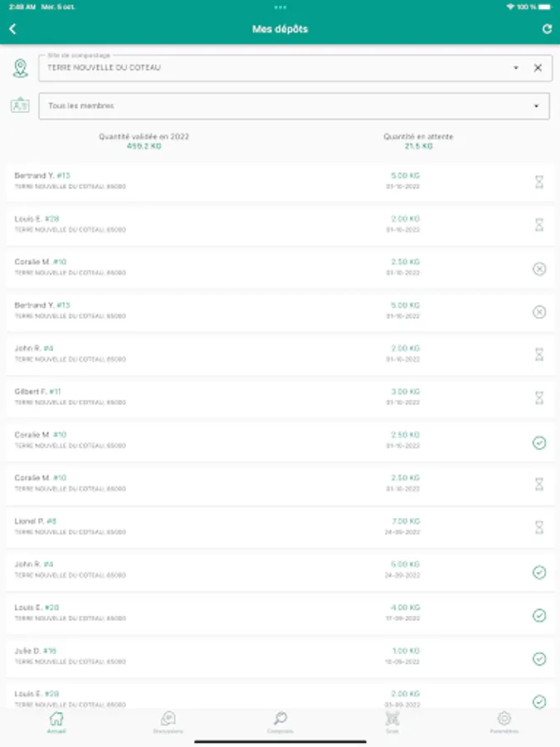Select Julie D. 1.00 KG deposit row
The image size is (560, 747).
(249, 656)
